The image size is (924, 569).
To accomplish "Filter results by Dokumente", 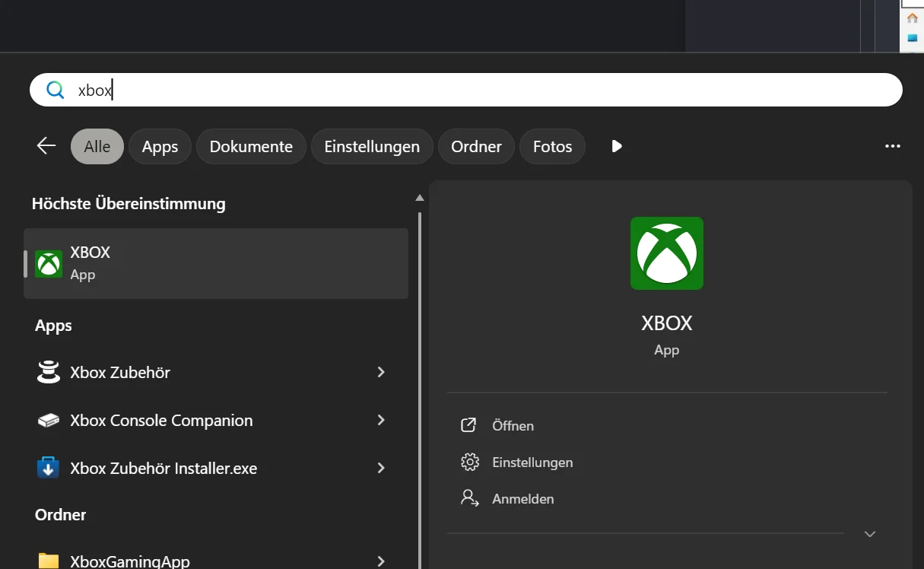I will click(251, 147).
